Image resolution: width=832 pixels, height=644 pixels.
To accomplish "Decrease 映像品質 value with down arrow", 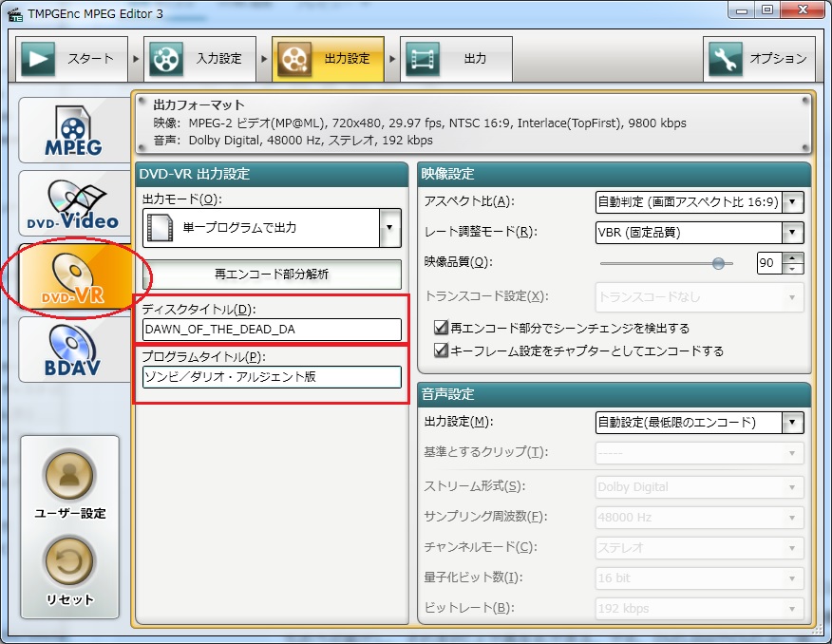I will pyautogui.click(x=793, y=269).
